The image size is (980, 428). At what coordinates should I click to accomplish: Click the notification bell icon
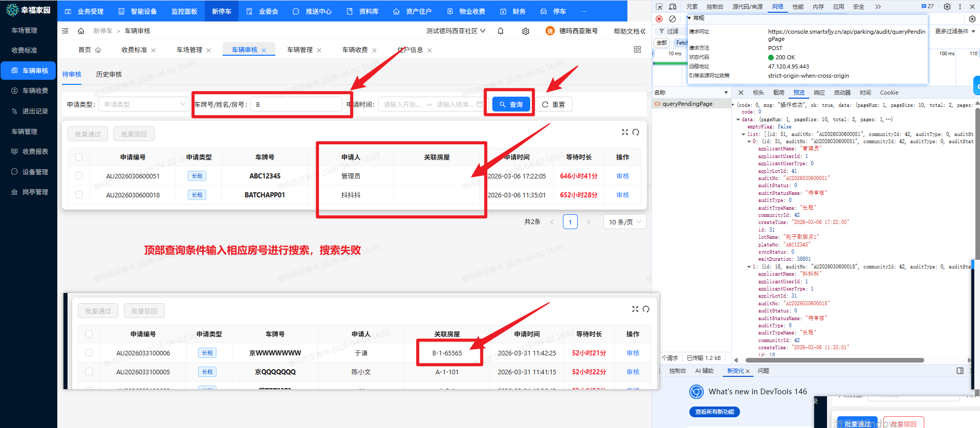[x=500, y=31]
